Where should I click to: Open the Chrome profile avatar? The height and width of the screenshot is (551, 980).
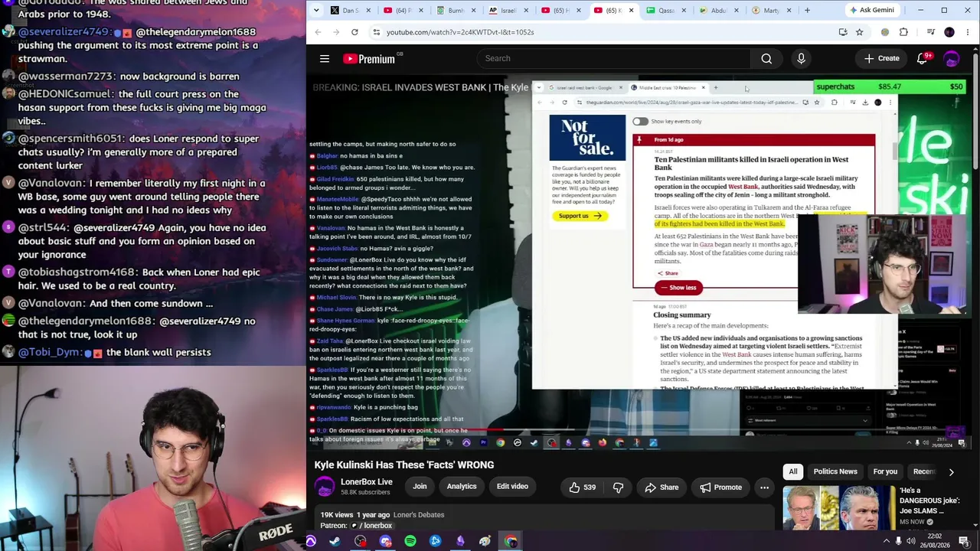pyautogui.click(x=949, y=32)
